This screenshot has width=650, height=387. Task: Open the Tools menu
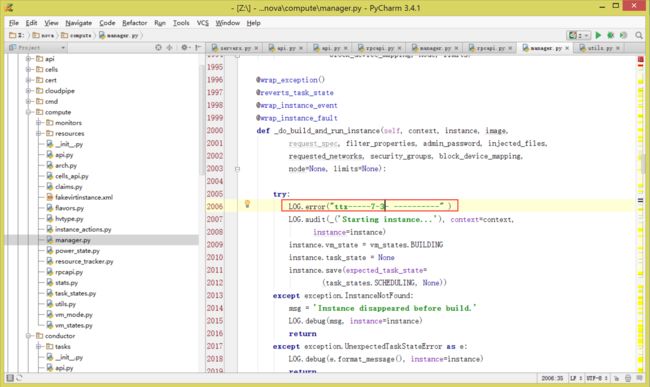(x=181, y=23)
